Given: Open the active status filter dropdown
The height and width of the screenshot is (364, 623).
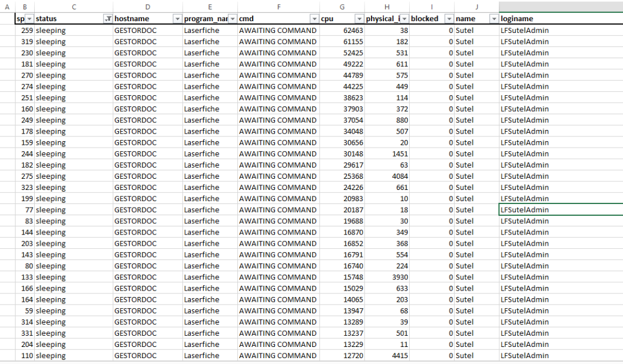Looking at the screenshot, I should (108, 19).
